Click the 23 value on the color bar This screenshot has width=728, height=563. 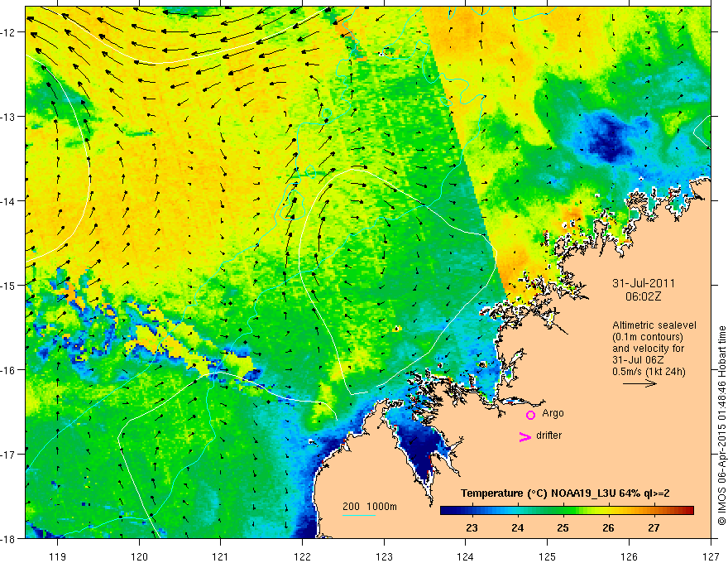(x=472, y=528)
